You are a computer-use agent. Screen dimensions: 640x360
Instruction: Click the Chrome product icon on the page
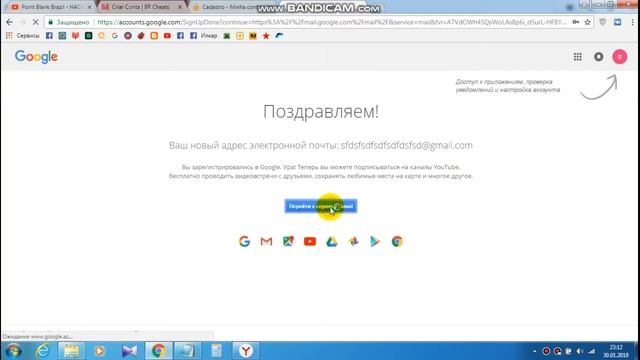point(397,241)
